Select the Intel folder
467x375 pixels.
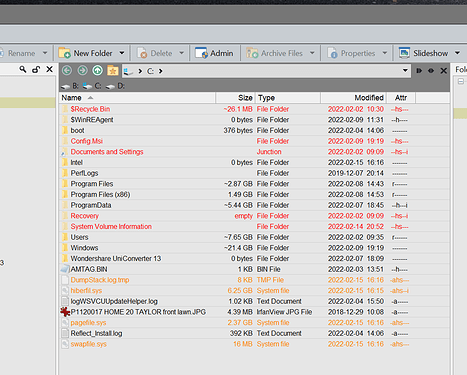click(76, 162)
